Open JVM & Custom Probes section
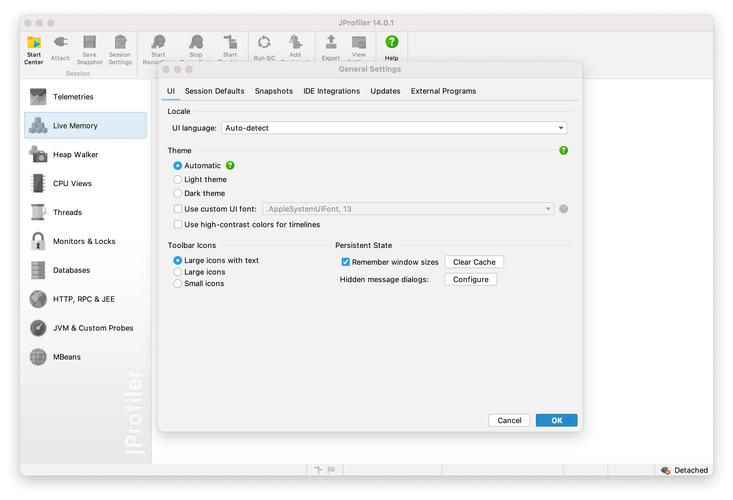The height and width of the screenshot is (500, 733). pyautogui.click(x=86, y=329)
